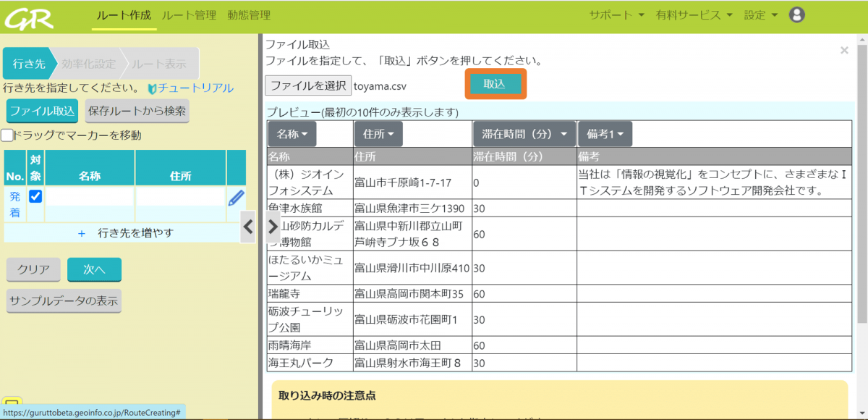
Task: Click the right chevron panel expand arrow
Action: (273, 227)
